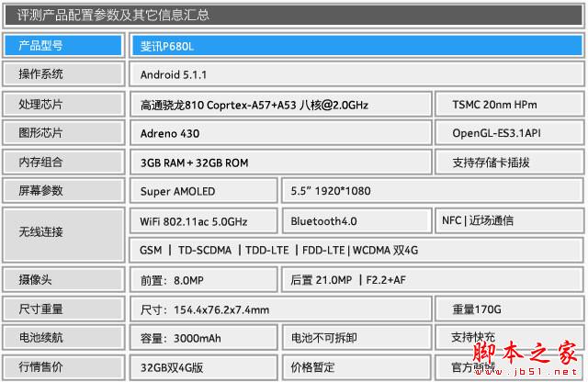This screenshot has height=382, width=588.
Task: Click the OpenGL-ES3.1API cell
Action: pyautogui.click(x=509, y=133)
